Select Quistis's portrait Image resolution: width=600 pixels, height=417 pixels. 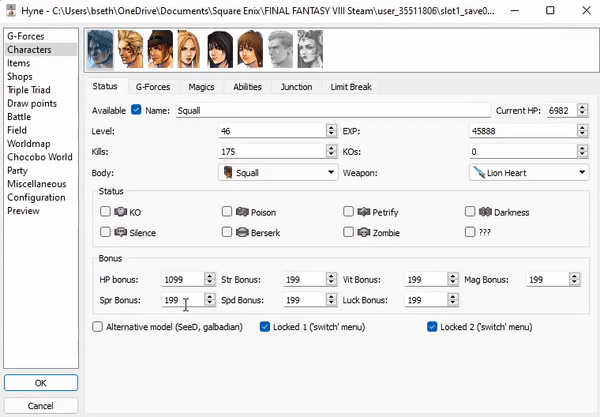pos(190,49)
